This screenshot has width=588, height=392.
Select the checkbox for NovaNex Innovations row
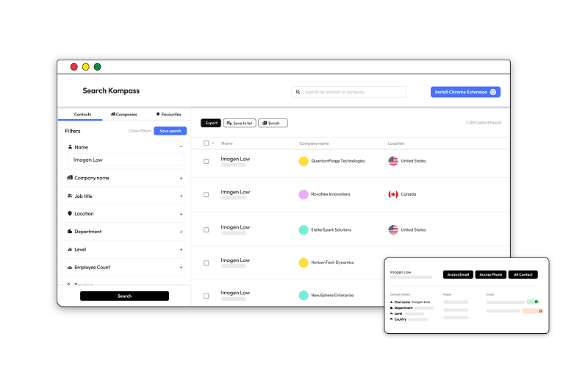click(207, 195)
